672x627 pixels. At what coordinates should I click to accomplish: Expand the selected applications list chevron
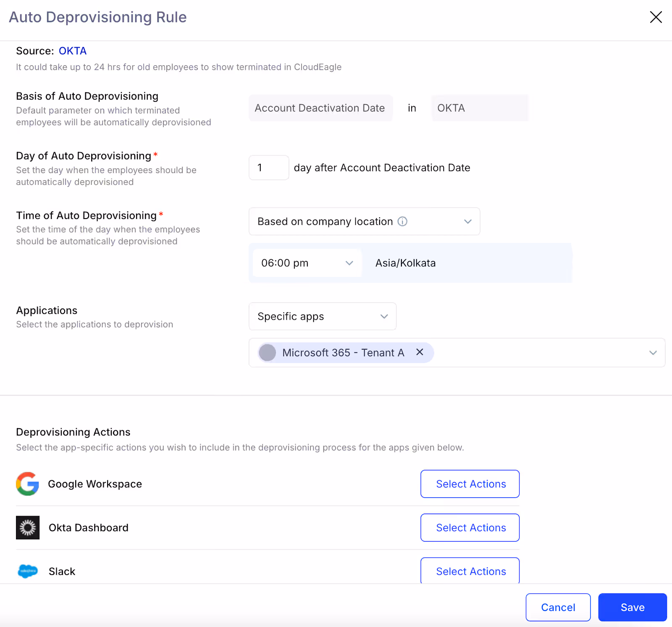pos(653,353)
